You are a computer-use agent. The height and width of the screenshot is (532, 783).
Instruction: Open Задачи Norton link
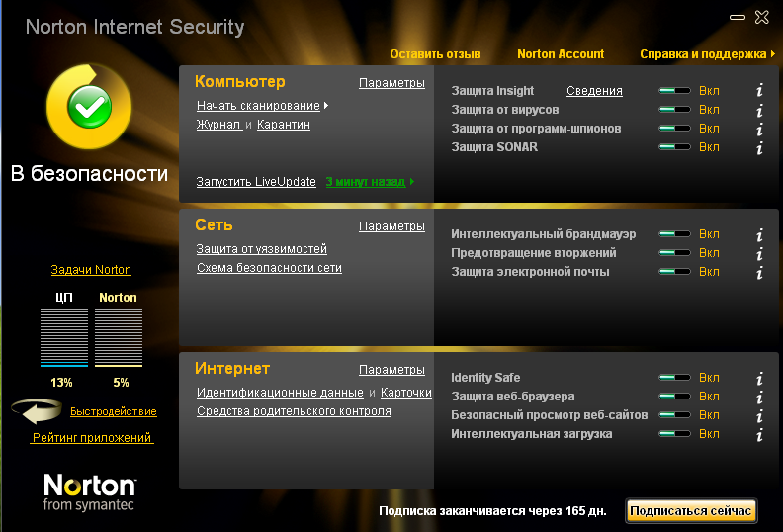[x=91, y=270]
